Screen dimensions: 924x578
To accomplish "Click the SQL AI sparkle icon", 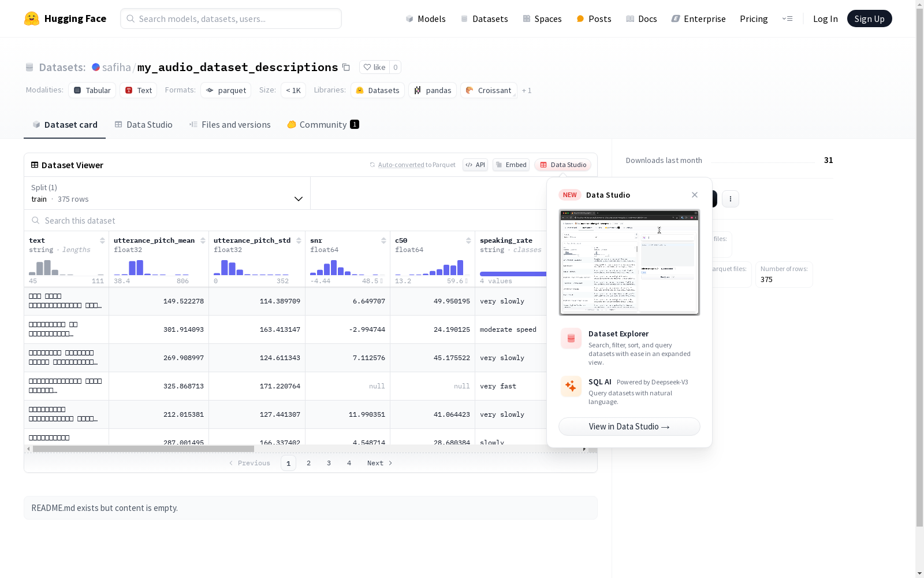I will 571,387.
